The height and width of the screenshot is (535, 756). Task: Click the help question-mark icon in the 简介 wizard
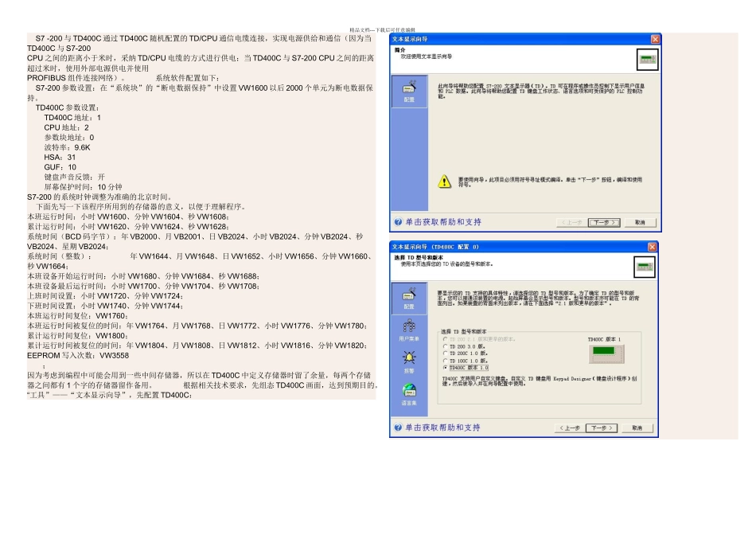point(398,222)
